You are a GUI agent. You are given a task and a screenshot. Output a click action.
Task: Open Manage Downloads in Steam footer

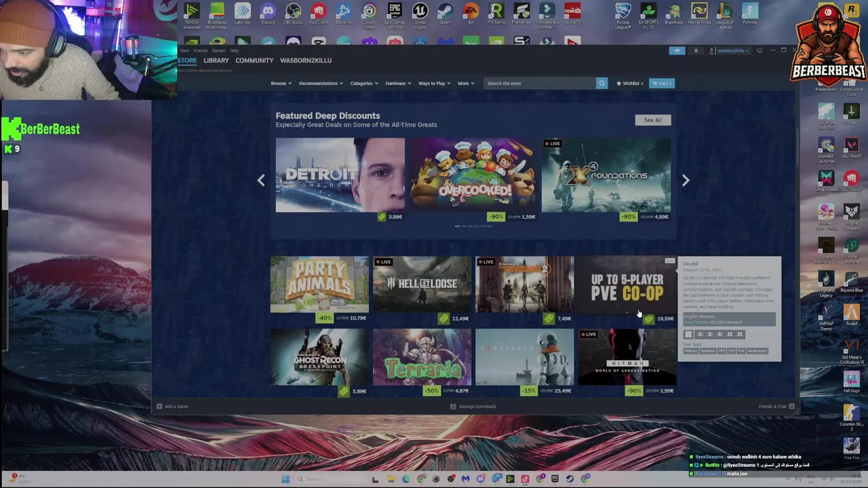[x=473, y=407]
